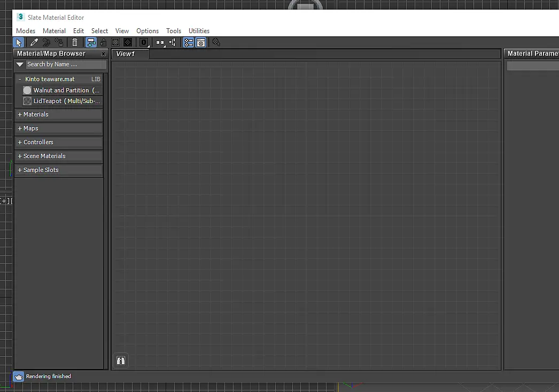Click the LIB label of the library
This screenshot has height=392, width=559.
[96, 79]
